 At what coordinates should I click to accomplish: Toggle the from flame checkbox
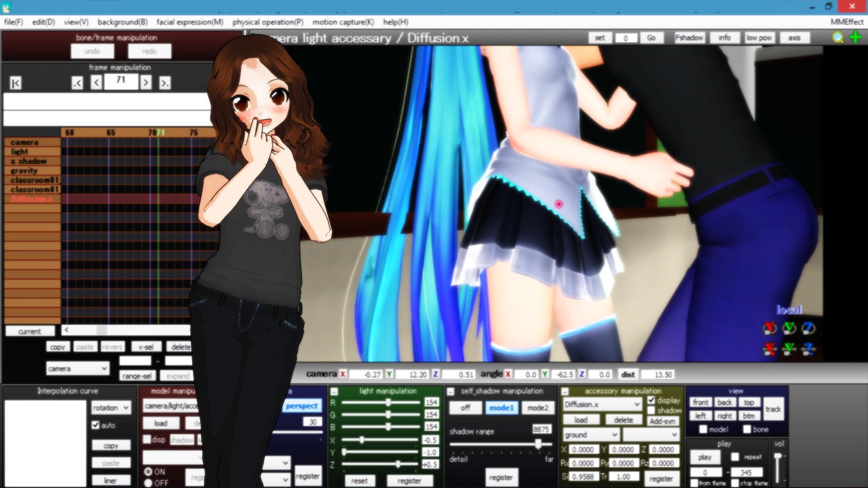coord(694,483)
